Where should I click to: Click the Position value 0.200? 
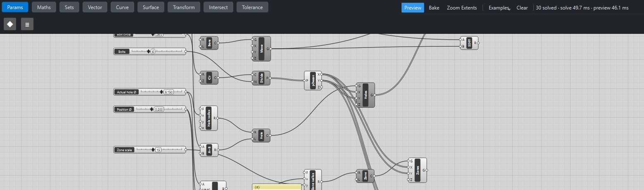(159, 109)
